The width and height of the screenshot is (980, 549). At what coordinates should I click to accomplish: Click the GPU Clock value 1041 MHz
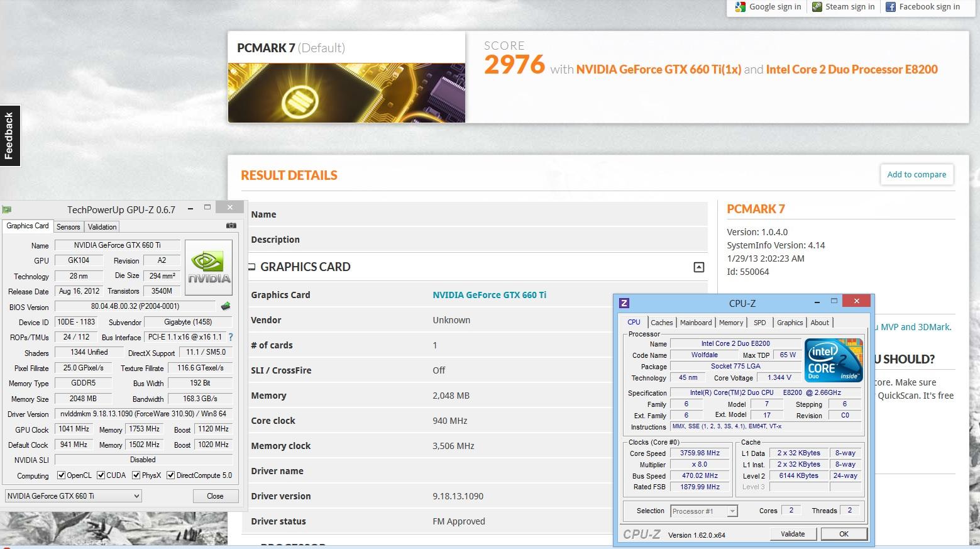74,429
